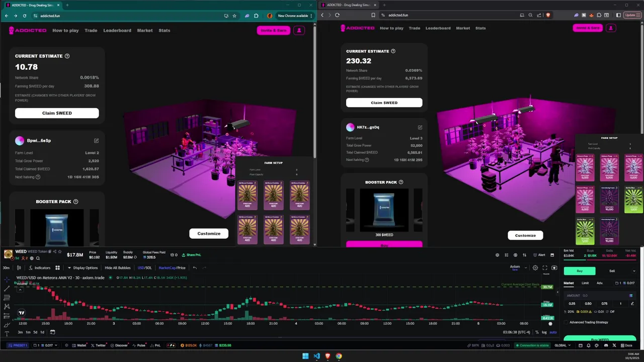This screenshot has height=362, width=644.
Task: Enable Advanced Trading Strategy checkbox
Action: (x=566, y=322)
